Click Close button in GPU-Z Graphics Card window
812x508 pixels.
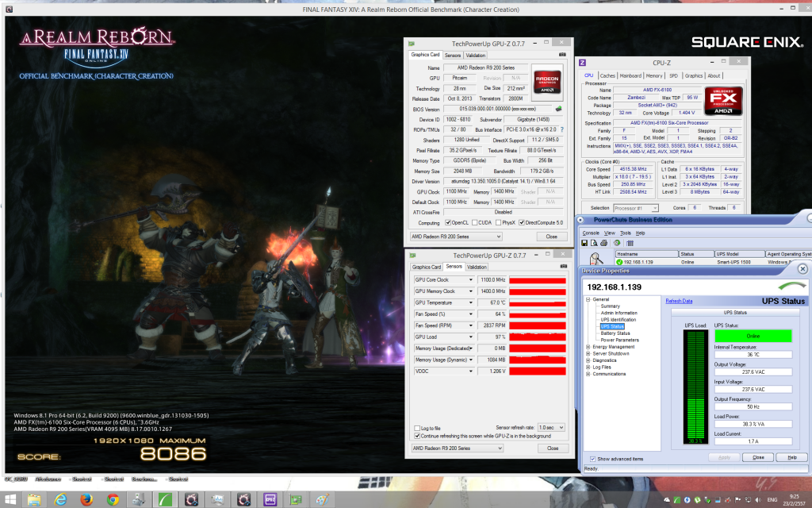click(x=552, y=237)
